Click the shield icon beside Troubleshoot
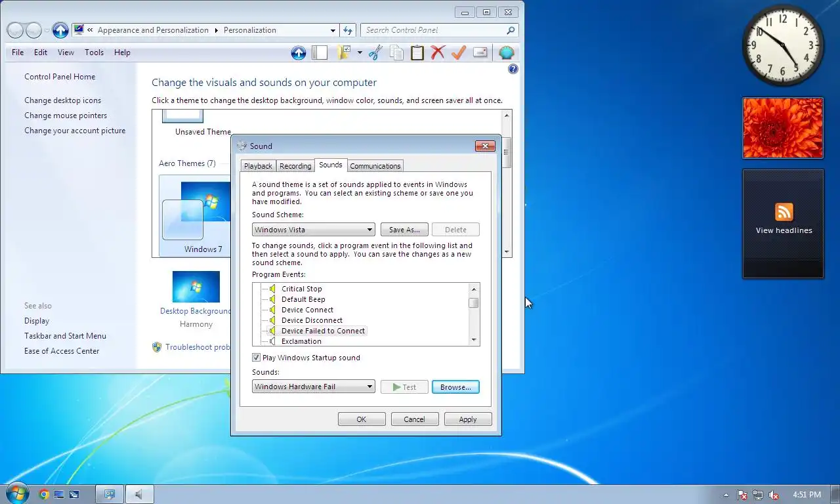Image resolution: width=840 pixels, height=504 pixels. pos(157,347)
